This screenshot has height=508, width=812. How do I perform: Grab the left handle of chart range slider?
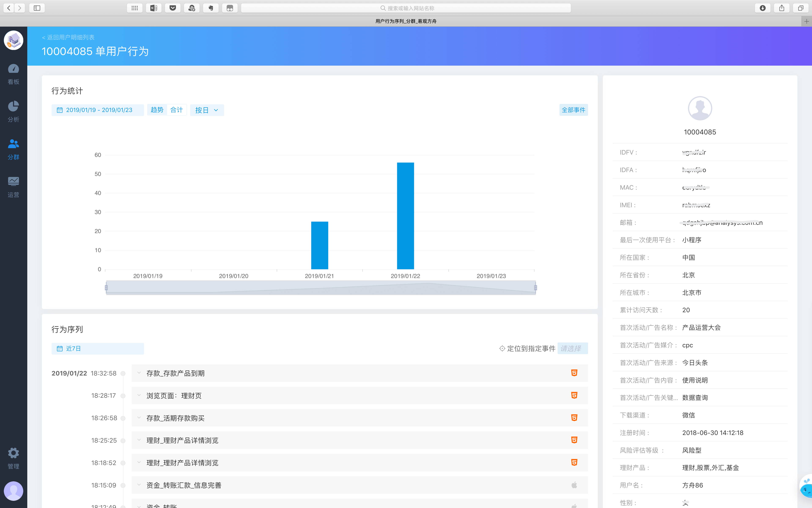(106, 288)
